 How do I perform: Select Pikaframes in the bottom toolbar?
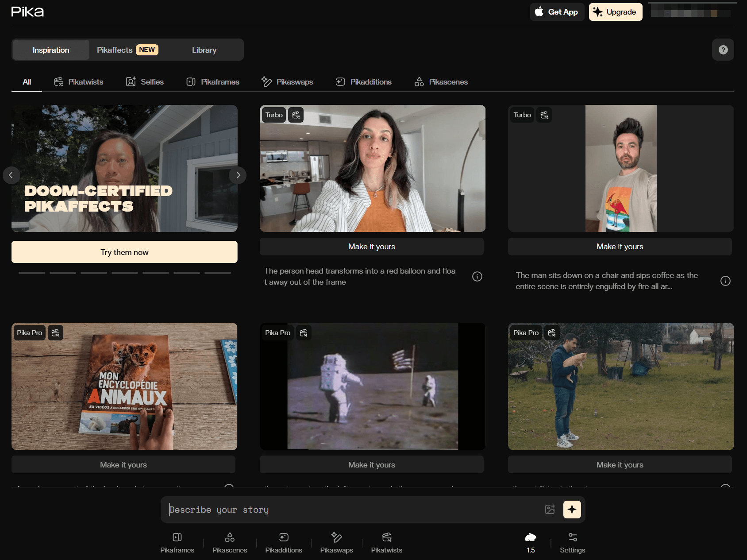(177, 542)
